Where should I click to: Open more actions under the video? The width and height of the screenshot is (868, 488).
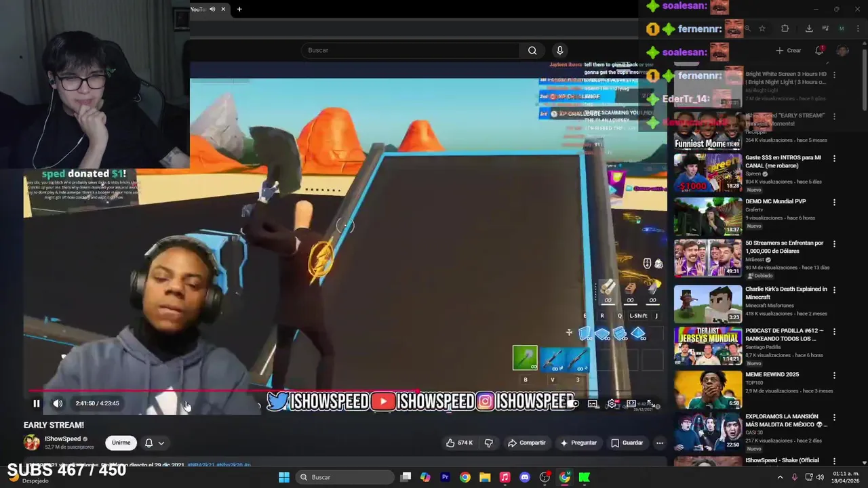pyautogui.click(x=660, y=443)
